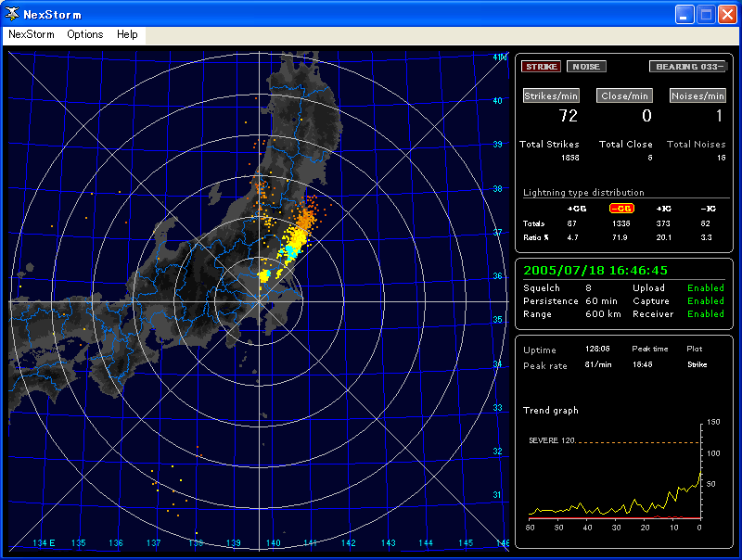742x560 pixels.
Task: Open the Help menu
Action: point(127,34)
